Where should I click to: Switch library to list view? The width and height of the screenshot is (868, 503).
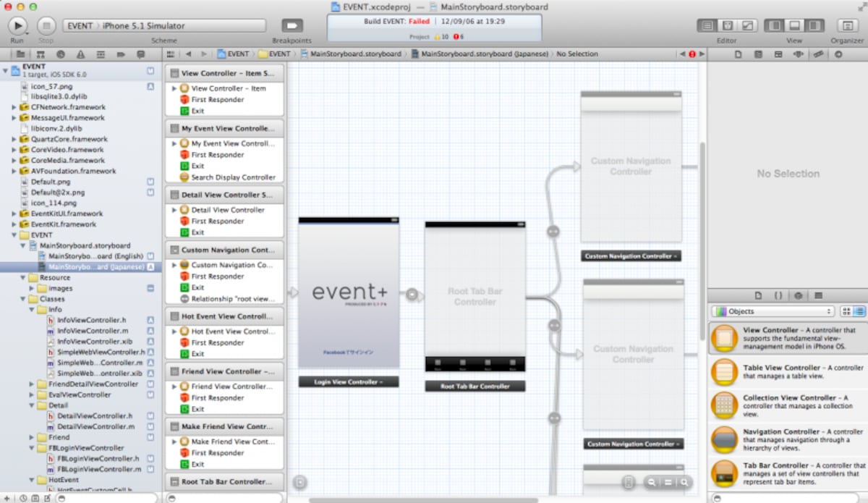pos(859,311)
